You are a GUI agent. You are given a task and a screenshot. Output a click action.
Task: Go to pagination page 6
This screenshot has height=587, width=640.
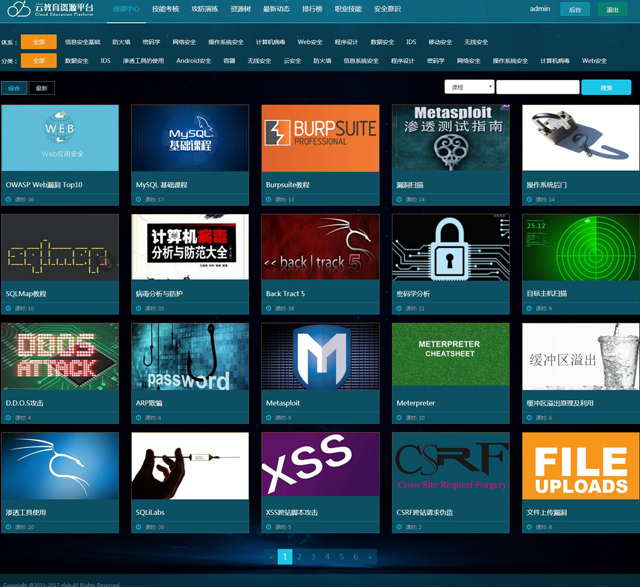[356, 557]
